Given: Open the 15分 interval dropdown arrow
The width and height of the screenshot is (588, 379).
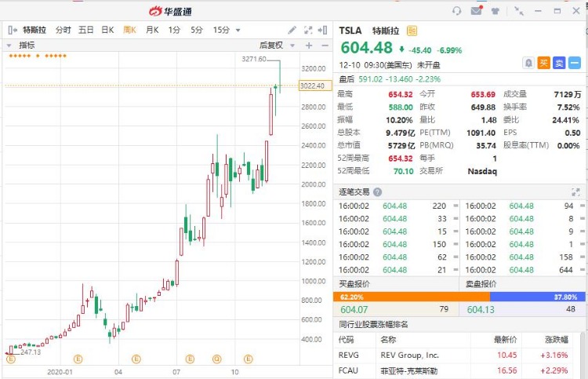Looking at the screenshot, I should (x=238, y=31).
